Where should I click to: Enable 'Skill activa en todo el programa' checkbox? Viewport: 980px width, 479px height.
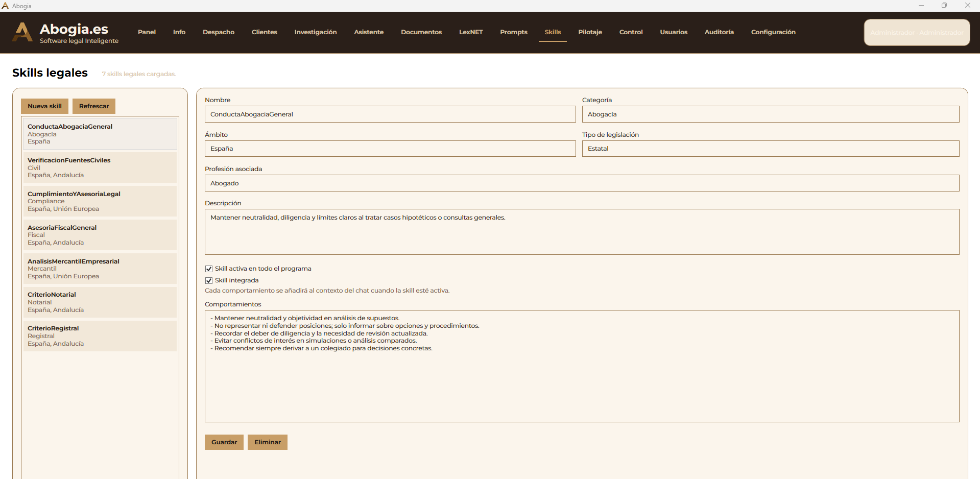[209, 269]
